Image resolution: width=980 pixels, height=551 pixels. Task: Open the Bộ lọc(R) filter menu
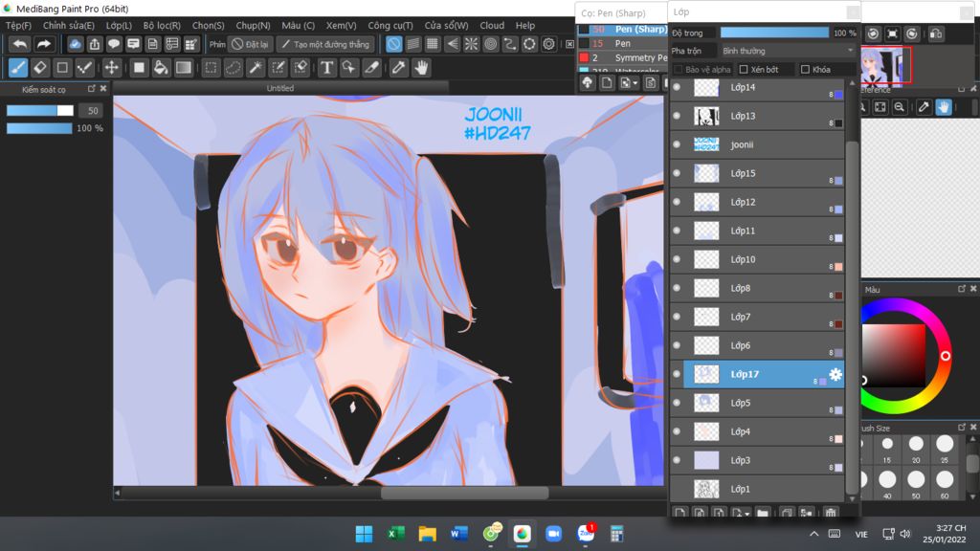(x=162, y=26)
